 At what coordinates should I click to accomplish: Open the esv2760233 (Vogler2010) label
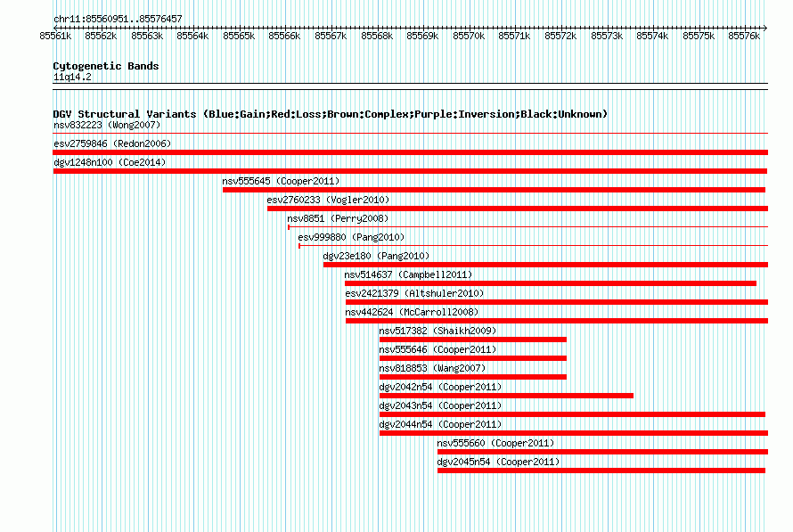[328, 200]
